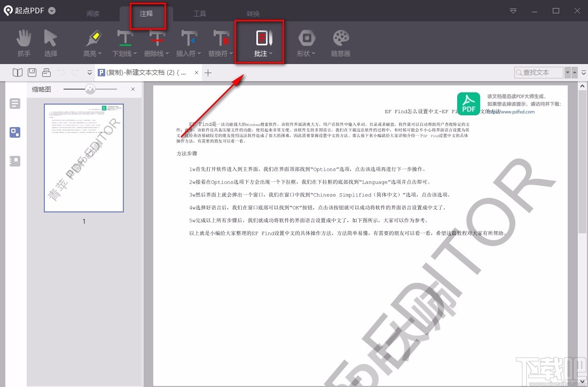The height and width of the screenshot is (387, 588).
Task: Expand the 下划线 dropdown arrow
Action: tap(135, 53)
